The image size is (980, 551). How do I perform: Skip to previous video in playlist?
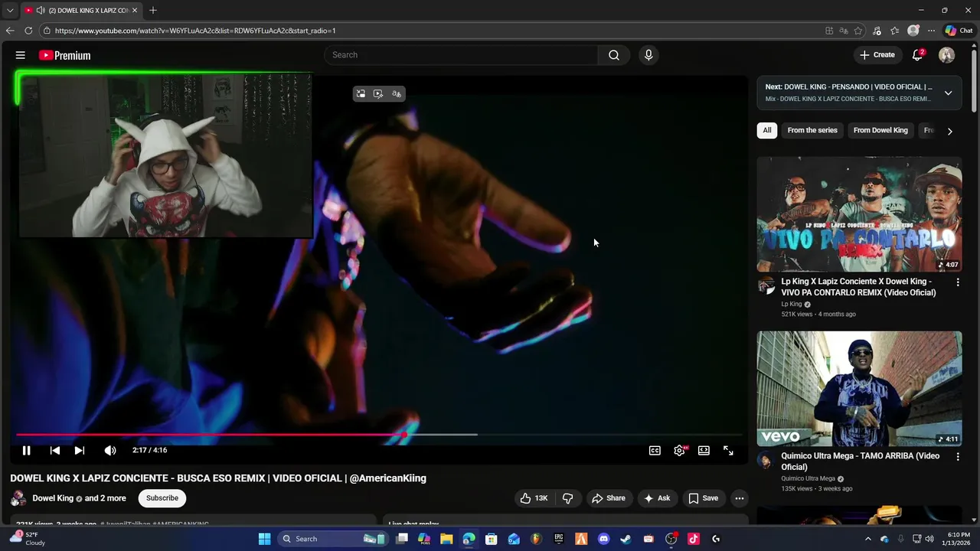click(55, 451)
